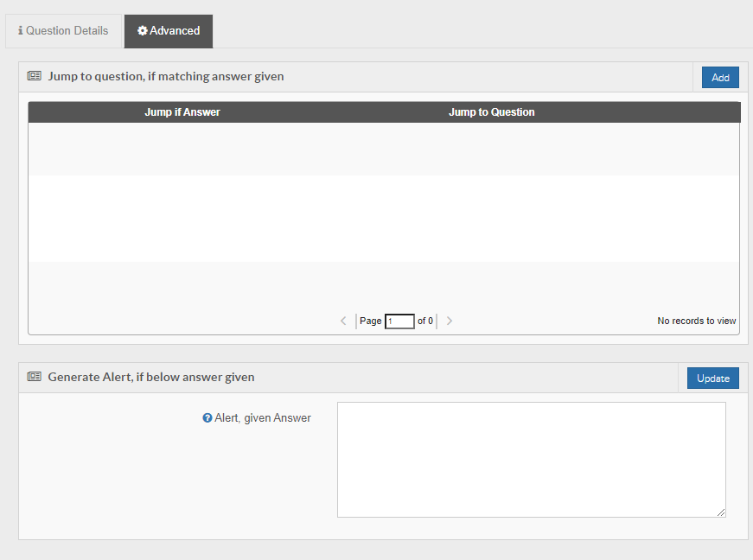Sort by the Jump to Question column header
The height and width of the screenshot is (560, 753).
(491, 112)
